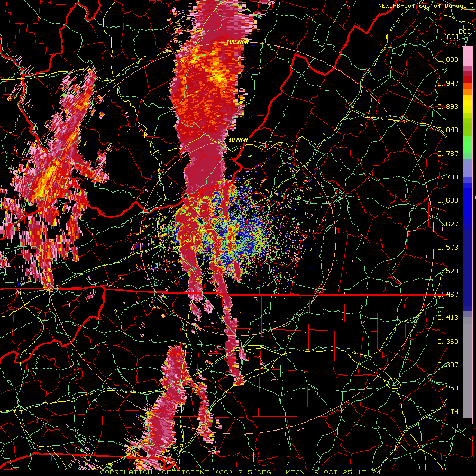Screen dimensions: 476x476
Task: Select the 0.733 scale value
Action: point(448,177)
